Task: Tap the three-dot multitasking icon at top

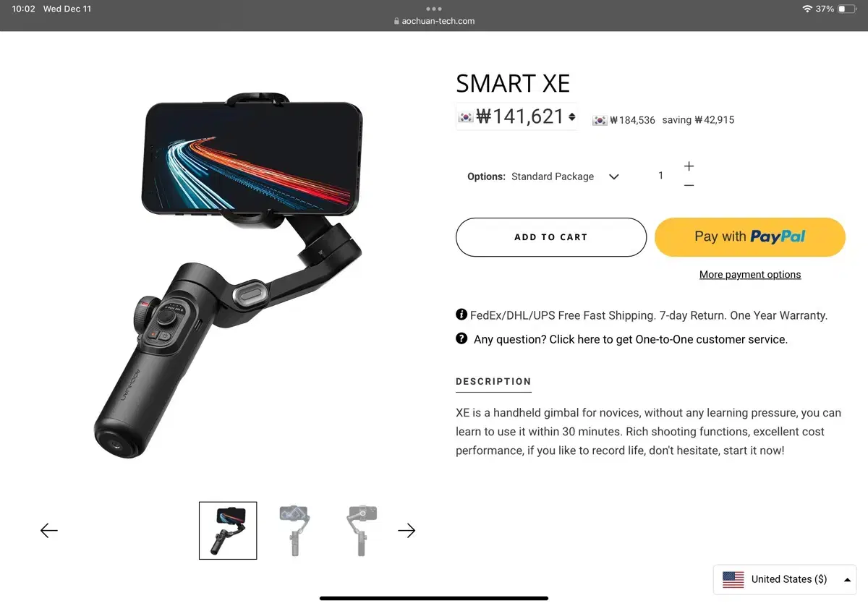Action: click(x=434, y=9)
